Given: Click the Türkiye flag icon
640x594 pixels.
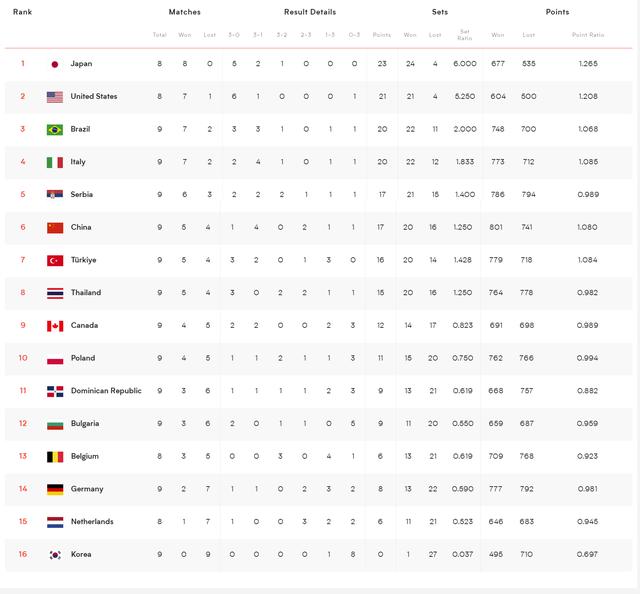Looking at the screenshot, I should point(55,260).
